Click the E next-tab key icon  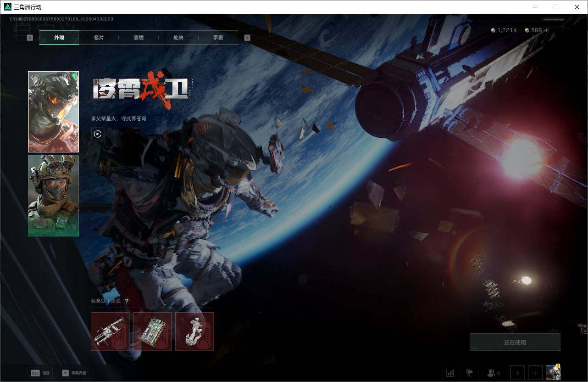click(x=247, y=38)
